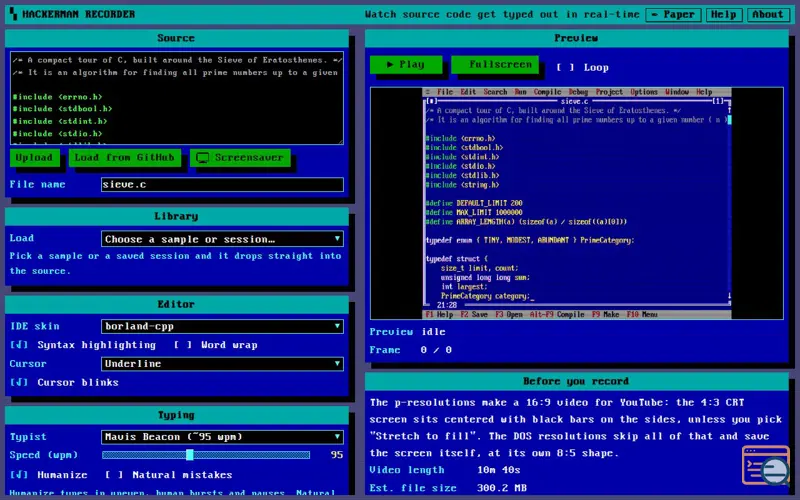Adjust the Speed (wpm) slider

click(206, 455)
